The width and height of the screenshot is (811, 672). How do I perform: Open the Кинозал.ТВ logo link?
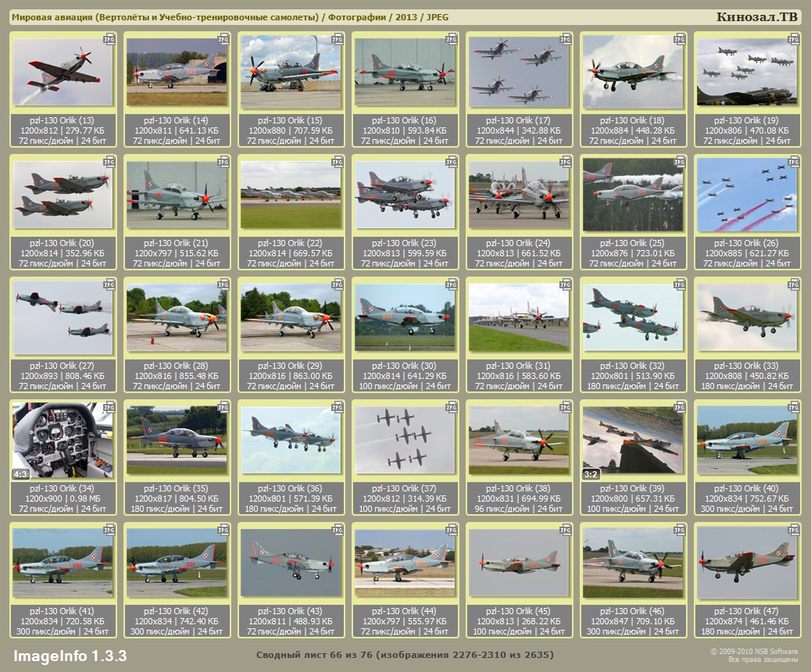pos(756,17)
